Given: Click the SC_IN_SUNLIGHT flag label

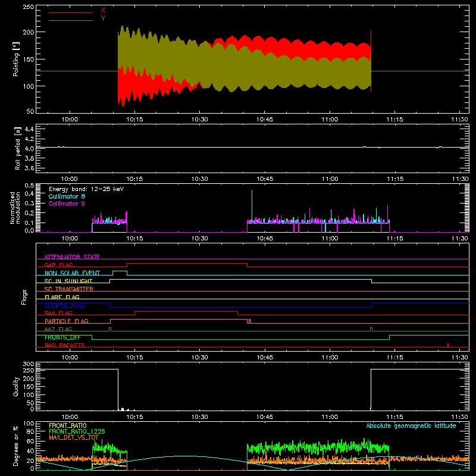Looking at the screenshot, I should pyautogui.click(x=68, y=281).
